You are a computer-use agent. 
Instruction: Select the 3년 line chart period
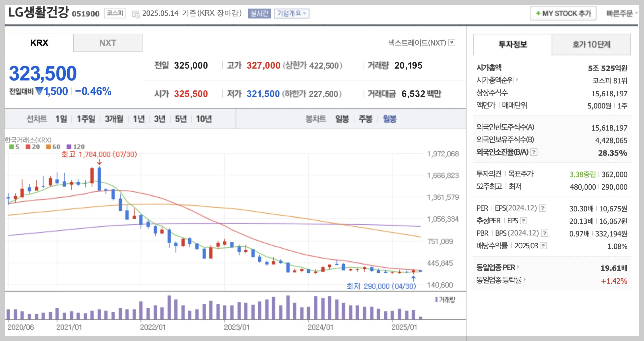pos(160,119)
